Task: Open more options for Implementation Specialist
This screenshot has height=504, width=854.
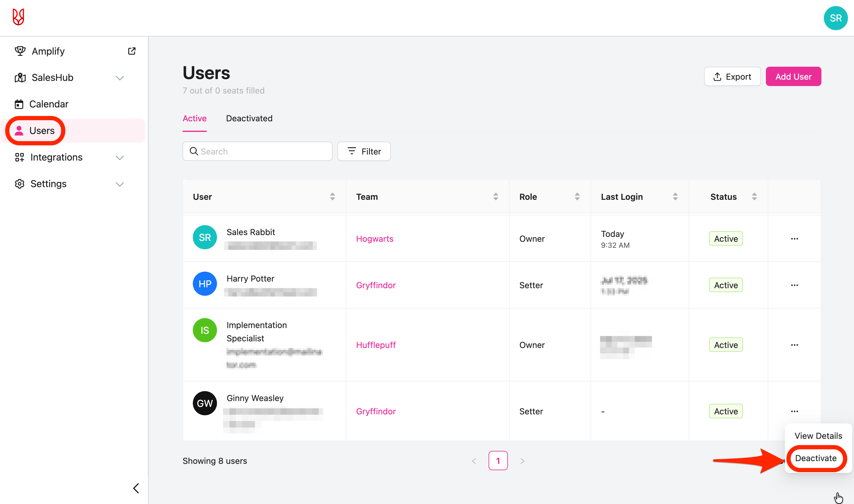Action: (794, 345)
